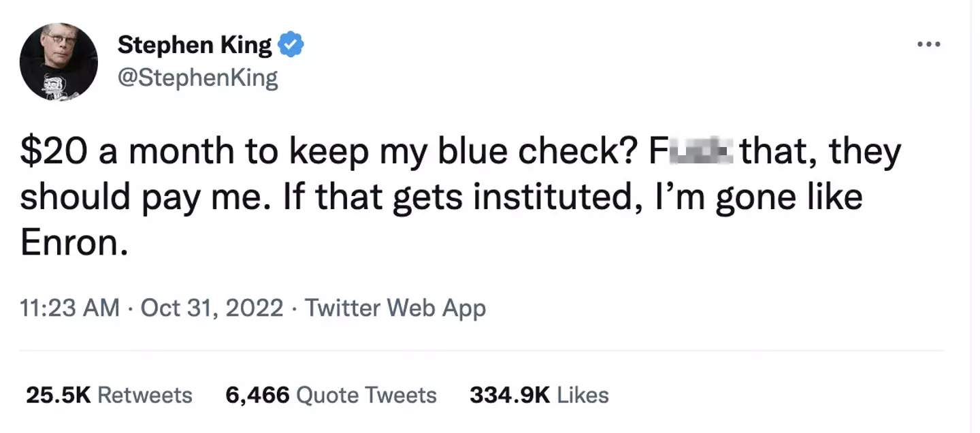Open the 6,466 Quote Tweets
The height and width of the screenshot is (433, 980).
331,394
